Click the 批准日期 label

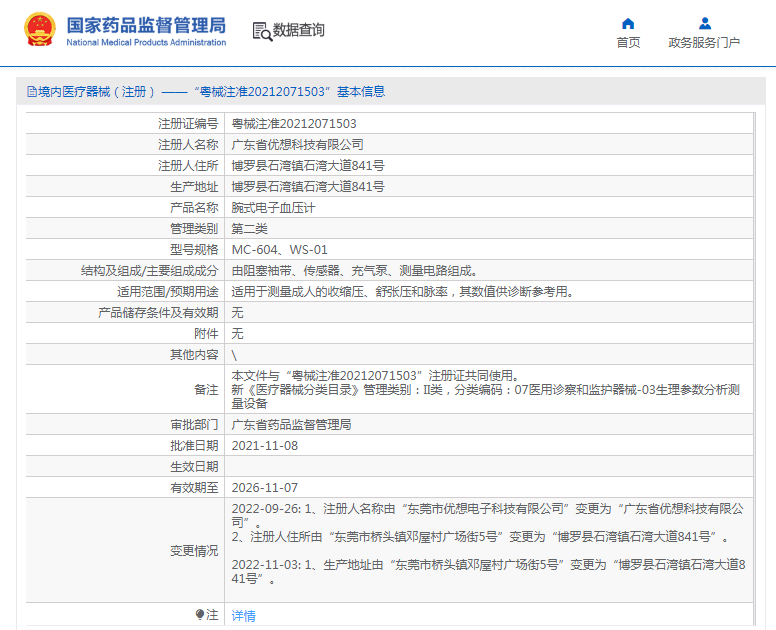coord(194,446)
